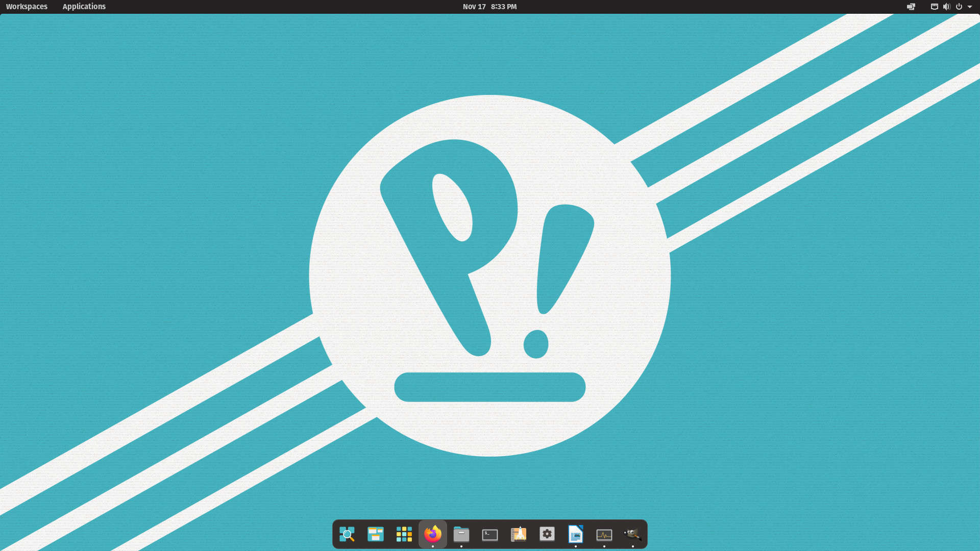Open the wired network tray icon
The height and width of the screenshot is (551, 980).
pos(934,7)
